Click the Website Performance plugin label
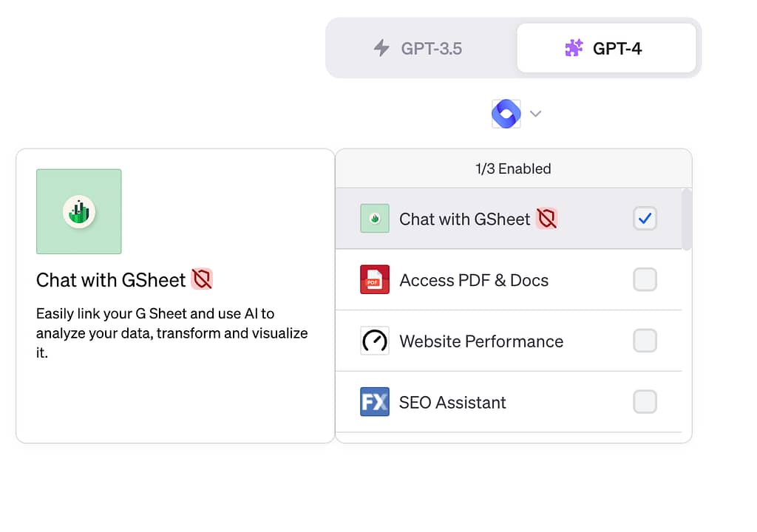 pyautogui.click(x=481, y=341)
